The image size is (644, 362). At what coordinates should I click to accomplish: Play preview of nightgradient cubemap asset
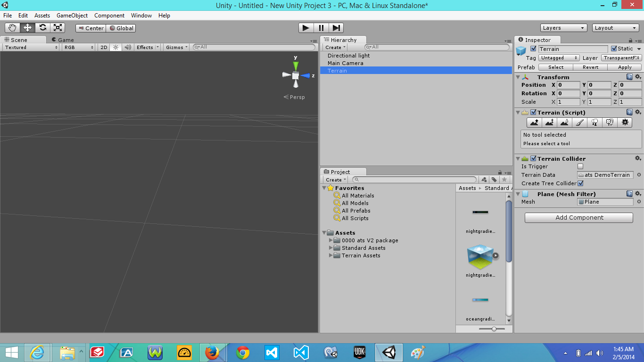(x=495, y=255)
